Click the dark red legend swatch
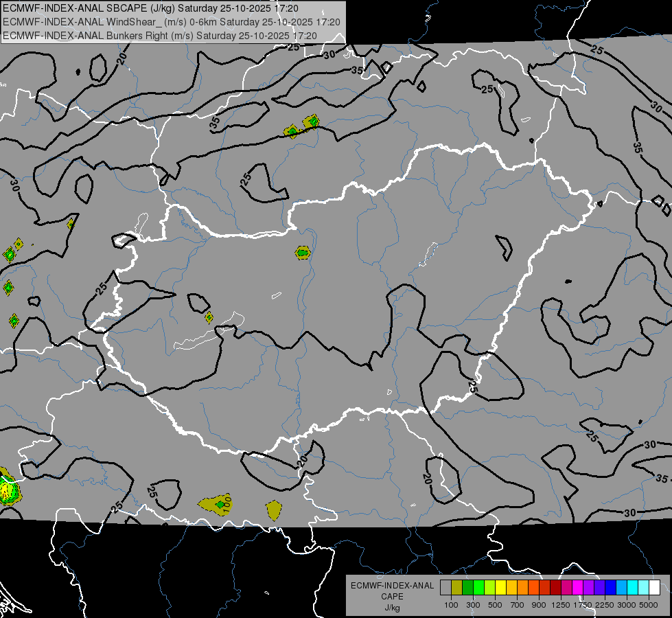Screen dimensions: 672x618 tap(556, 587)
